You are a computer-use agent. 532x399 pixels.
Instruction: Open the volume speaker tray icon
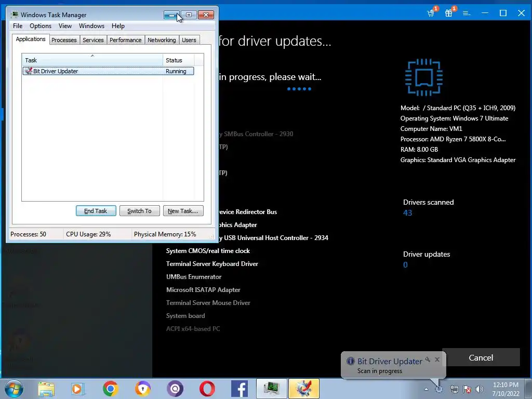pyautogui.click(x=480, y=389)
